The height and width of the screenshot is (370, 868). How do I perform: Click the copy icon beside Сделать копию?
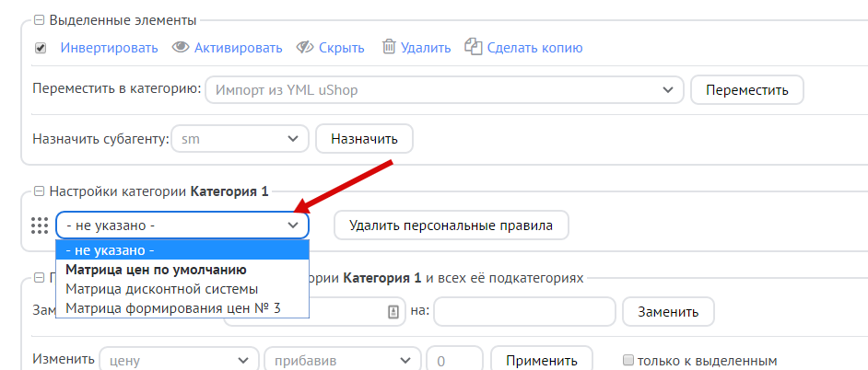pyautogui.click(x=474, y=47)
